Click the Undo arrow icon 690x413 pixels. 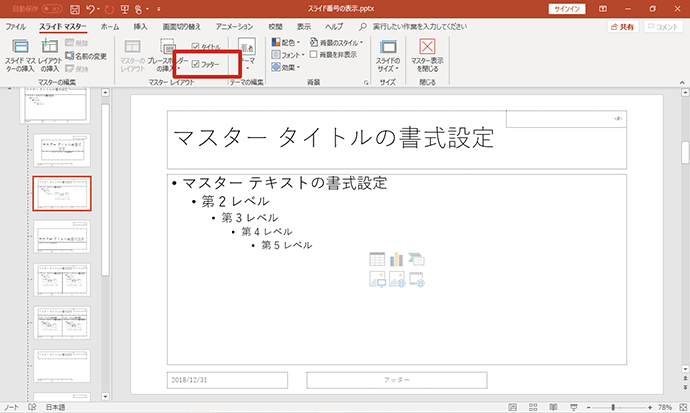point(90,9)
